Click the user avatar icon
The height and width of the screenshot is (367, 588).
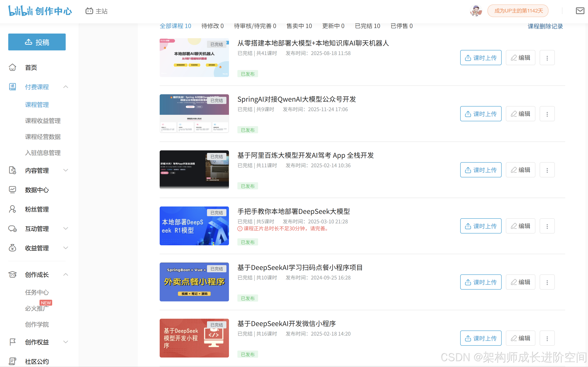(x=476, y=11)
